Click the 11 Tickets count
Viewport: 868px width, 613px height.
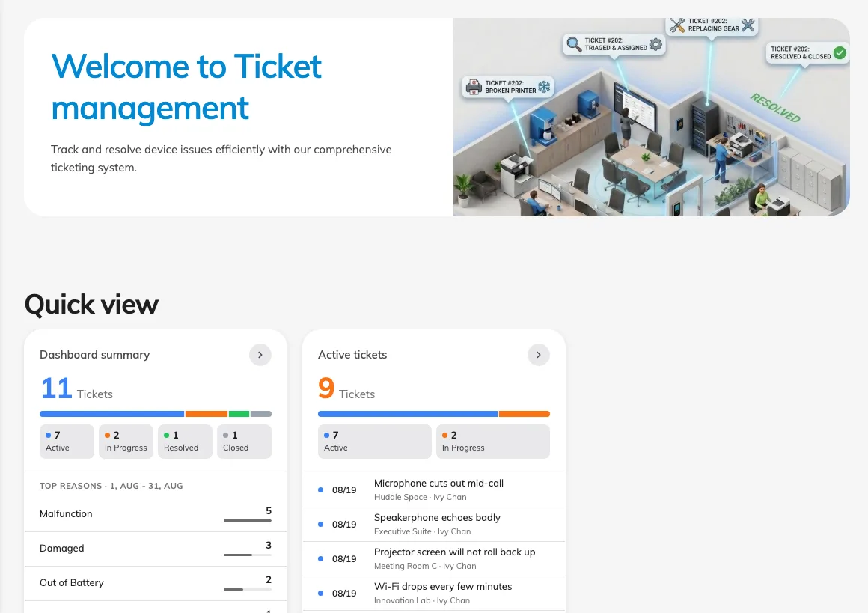coord(76,388)
